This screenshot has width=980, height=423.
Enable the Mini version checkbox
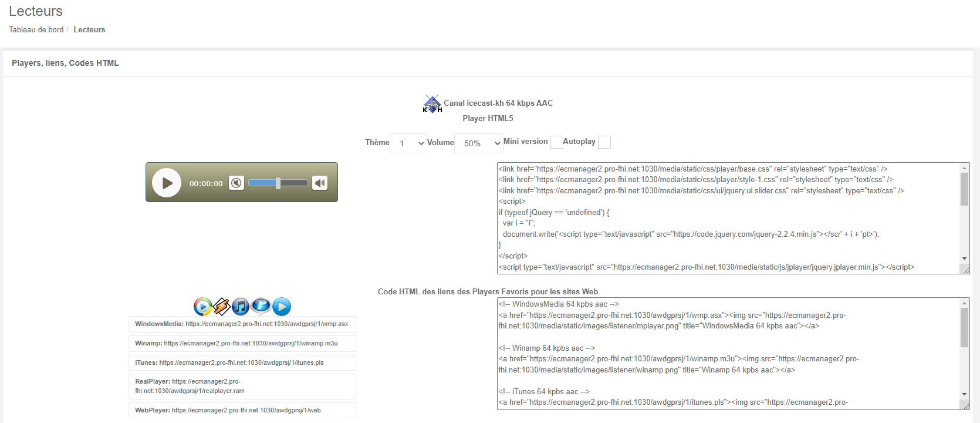(x=556, y=142)
